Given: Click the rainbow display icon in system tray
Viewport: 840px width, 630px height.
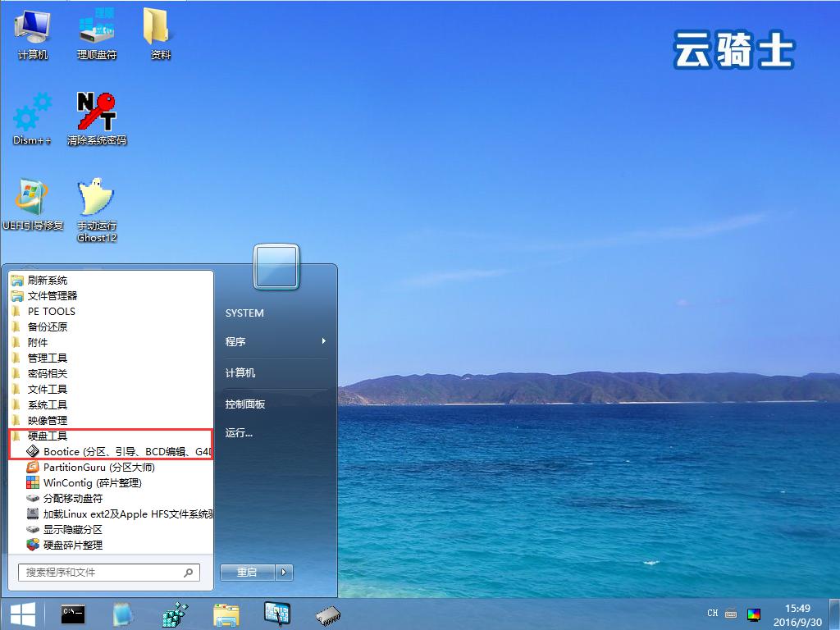Looking at the screenshot, I should click(x=754, y=614).
